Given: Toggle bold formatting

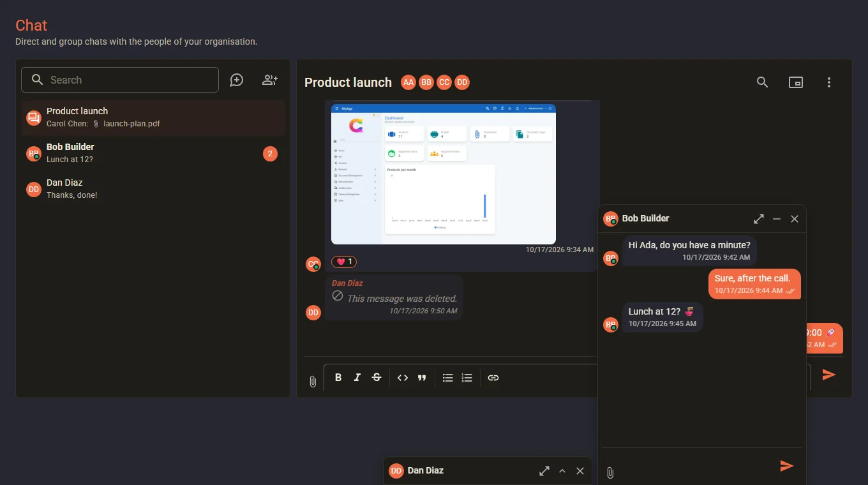Looking at the screenshot, I should click(338, 378).
